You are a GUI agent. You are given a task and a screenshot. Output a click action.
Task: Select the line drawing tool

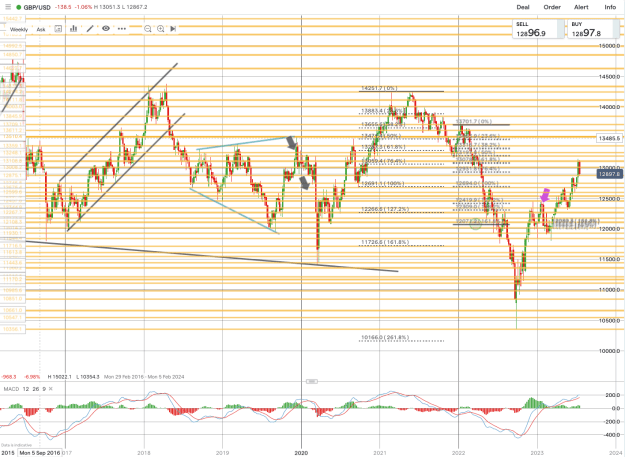tap(90, 29)
